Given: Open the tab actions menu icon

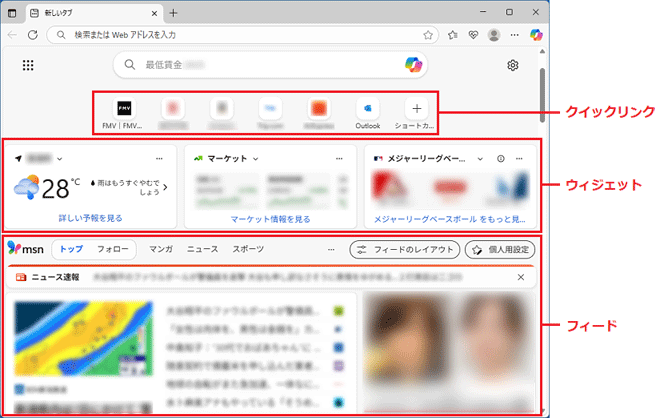Looking at the screenshot, I should pos(12,13).
